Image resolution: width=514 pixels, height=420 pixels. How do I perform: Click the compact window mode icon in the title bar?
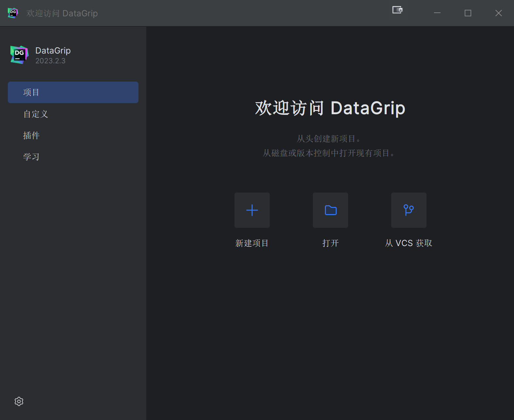(397, 10)
